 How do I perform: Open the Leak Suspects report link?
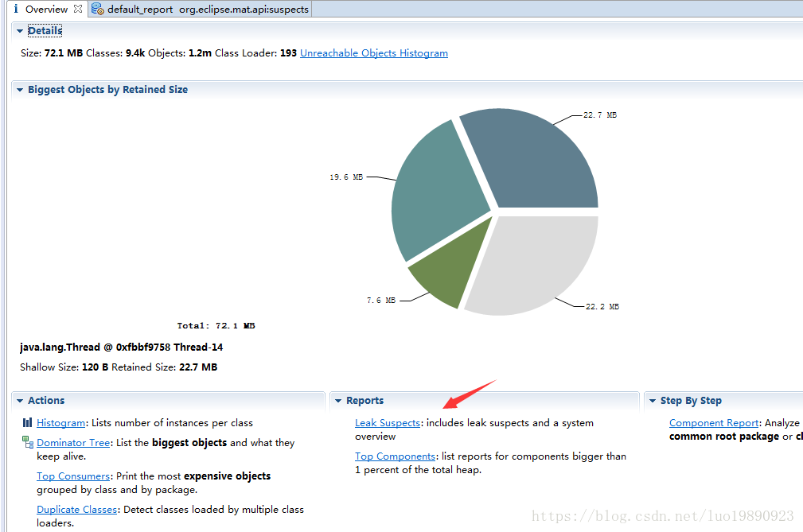click(x=388, y=423)
